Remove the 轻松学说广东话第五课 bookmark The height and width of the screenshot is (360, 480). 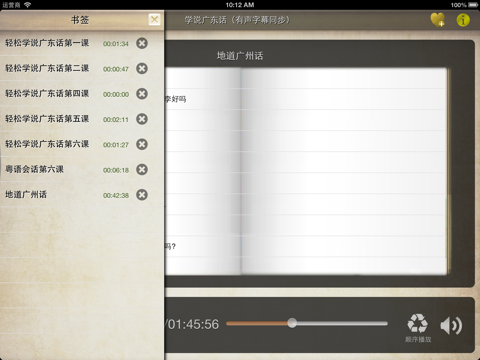pos(142,119)
